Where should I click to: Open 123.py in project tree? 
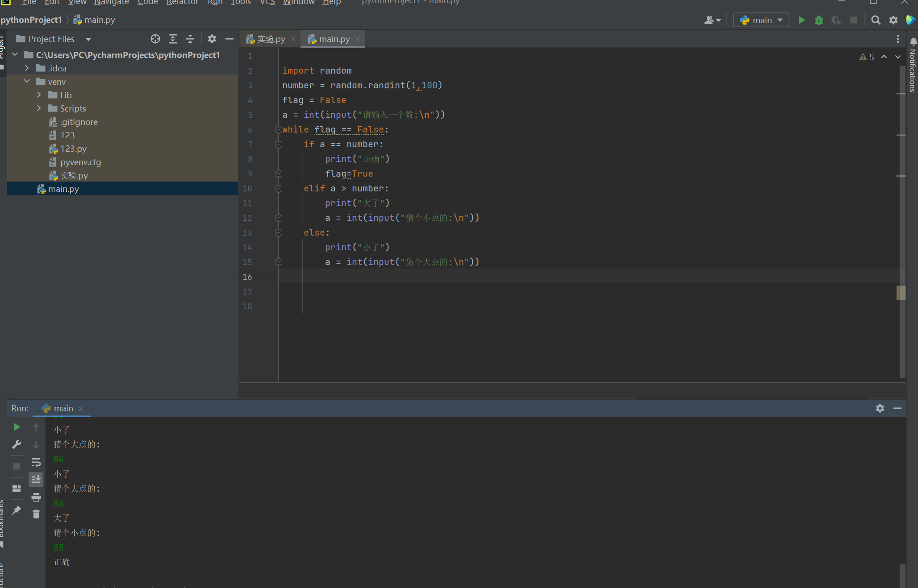pos(73,149)
